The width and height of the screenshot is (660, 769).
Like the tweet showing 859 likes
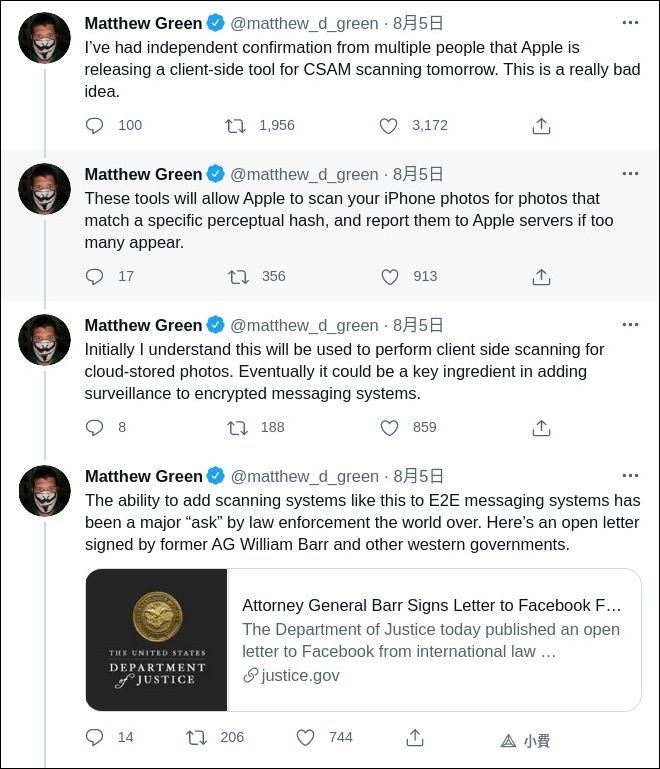pyautogui.click(x=389, y=428)
